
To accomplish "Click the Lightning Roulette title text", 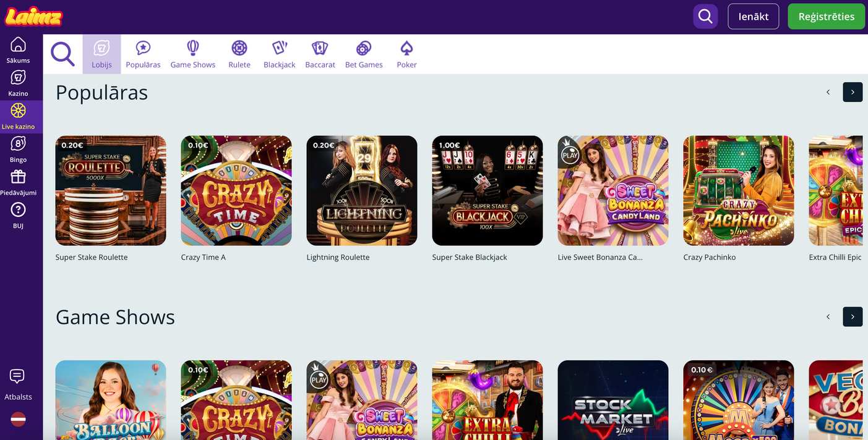I will pos(338,257).
